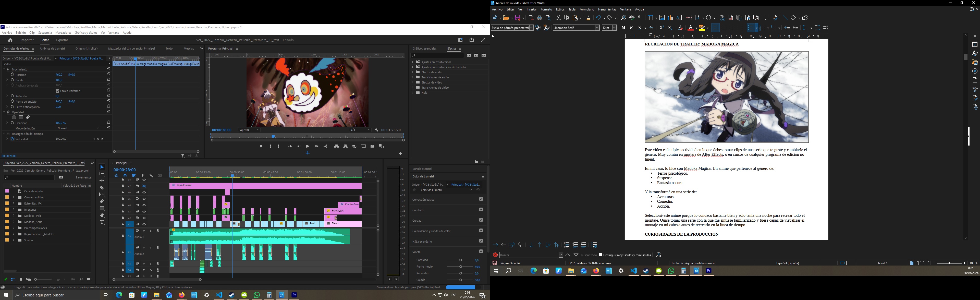Screen dimensions: 980x300
Task: Expand the Transiciones de vídeo folder
Action: [412, 88]
